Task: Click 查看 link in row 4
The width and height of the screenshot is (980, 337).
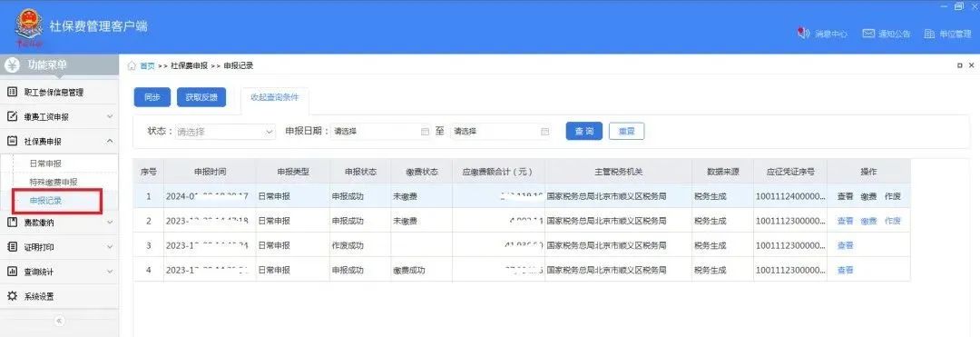Action: pyautogui.click(x=845, y=270)
